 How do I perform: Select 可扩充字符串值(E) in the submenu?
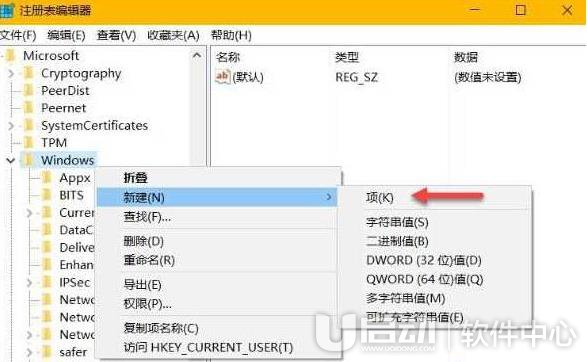pyautogui.click(x=434, y=317)
